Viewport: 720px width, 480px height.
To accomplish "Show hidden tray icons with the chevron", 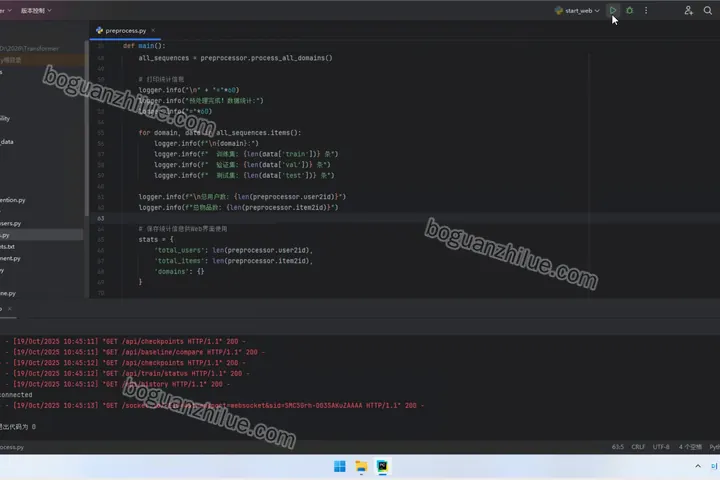I will pos(698,466).
